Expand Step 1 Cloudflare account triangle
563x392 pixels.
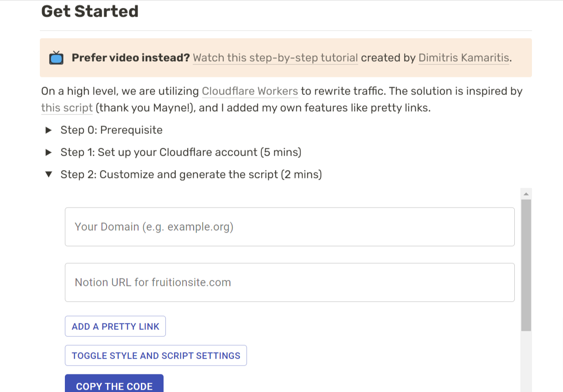[x=48, y=152]
